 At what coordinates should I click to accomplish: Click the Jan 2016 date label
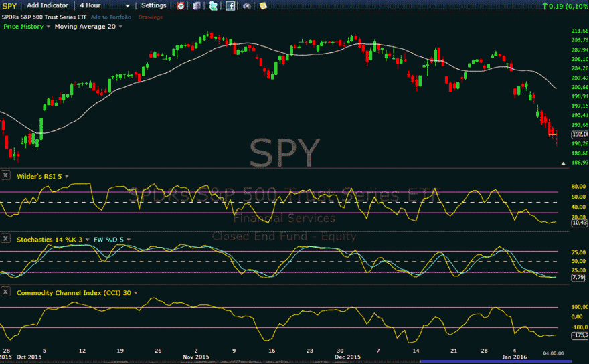point(515,357)
